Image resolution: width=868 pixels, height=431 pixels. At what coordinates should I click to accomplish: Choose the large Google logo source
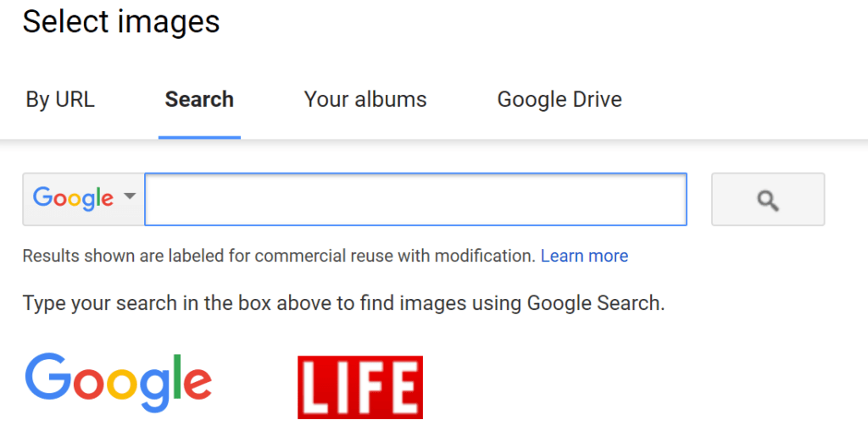(118, 383)
